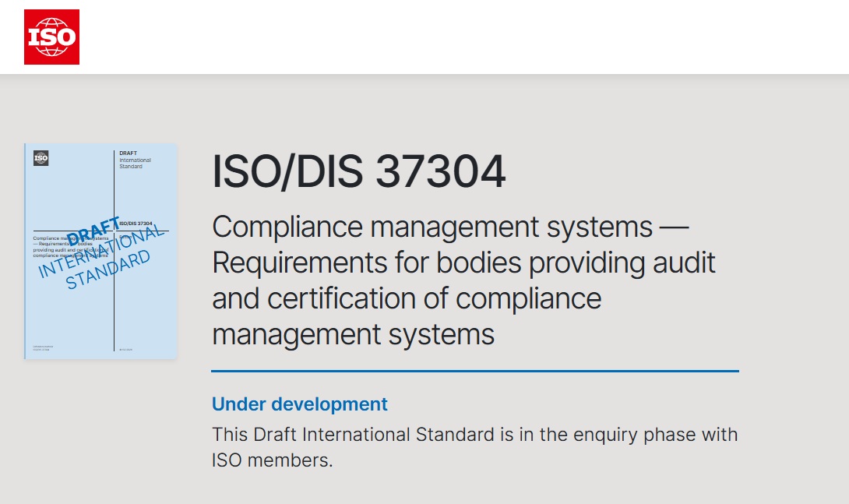This screenshot has height=504, width=849.
Task: Click the enquiry phase description text
Action: tap(474, 434)
